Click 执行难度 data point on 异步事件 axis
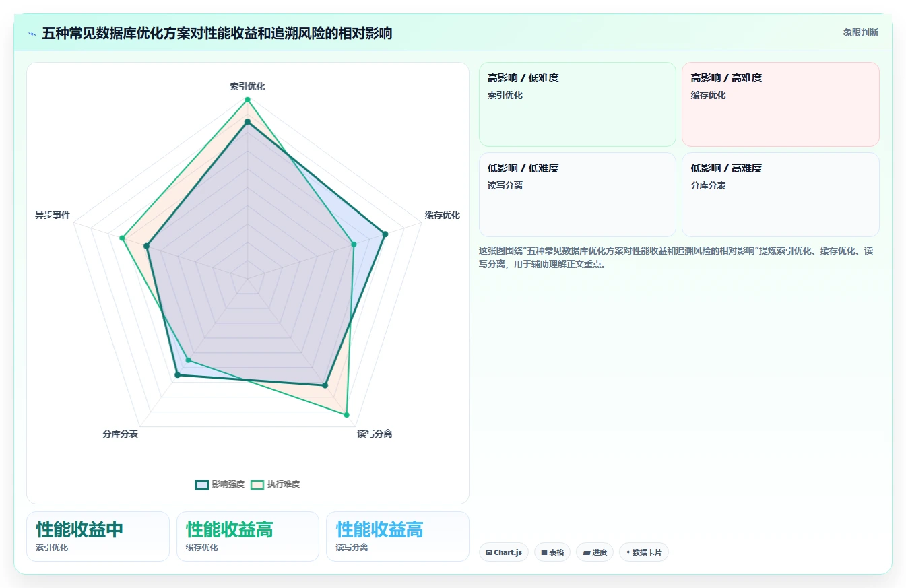906x588 pixels. click(122, 238)
